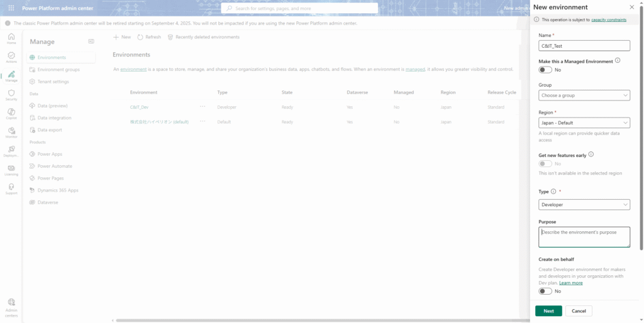Open Environment groups in navigation
Image resolution: width=644 pixels, height=323 pixels.
click(58, 70)
